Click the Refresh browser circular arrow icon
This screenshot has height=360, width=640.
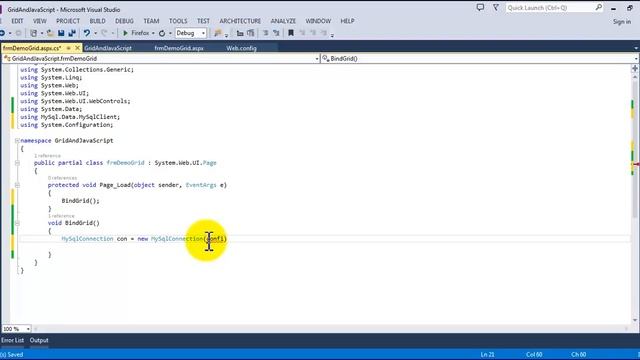tap(162, 33)
